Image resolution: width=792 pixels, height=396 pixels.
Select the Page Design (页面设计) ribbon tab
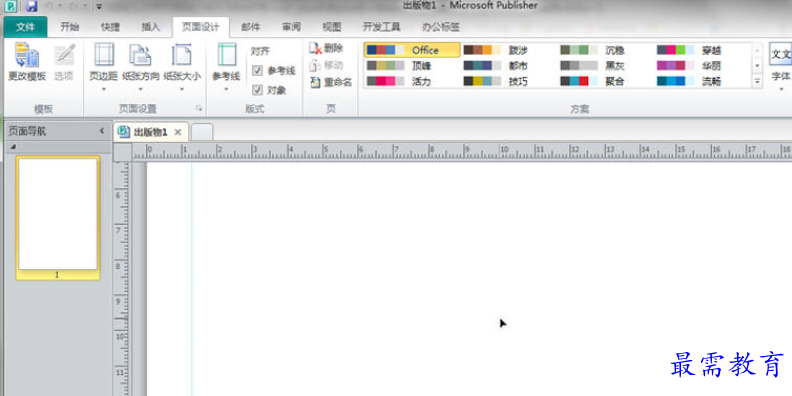pyautogui.click(x=201, y=27)
